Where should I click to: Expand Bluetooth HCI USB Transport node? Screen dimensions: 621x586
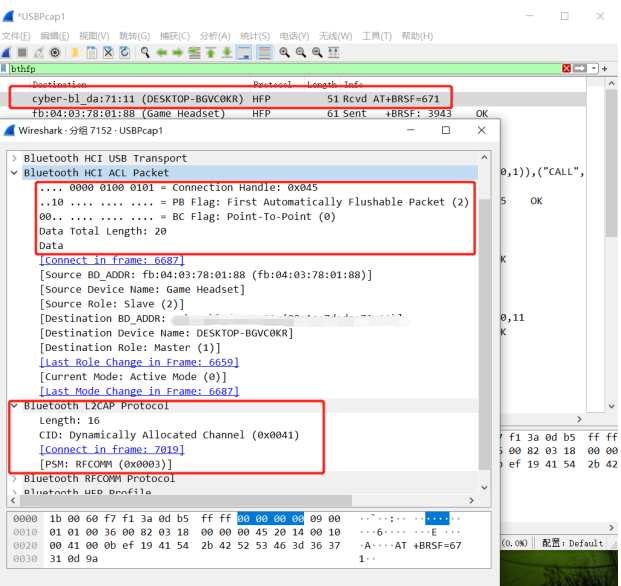pyautogui.click(x=13, y=158)
